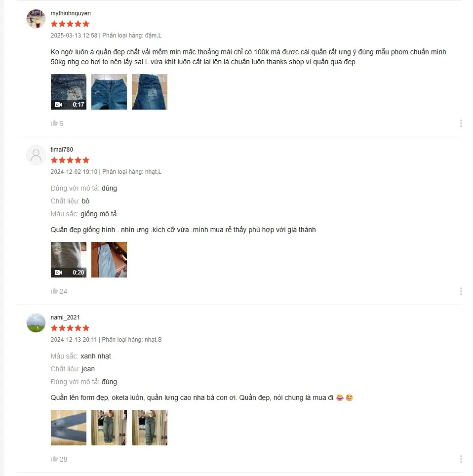This screenshot has width=473, height=476.
Task: Open timai780's light jeans photo
Action: (x=109, y=260)
